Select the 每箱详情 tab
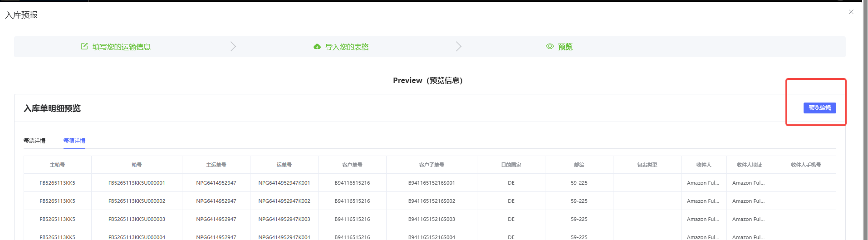Image resolution: width=868 pixels, height=240 pixels. pyautogui.click(x=74, y=141)
